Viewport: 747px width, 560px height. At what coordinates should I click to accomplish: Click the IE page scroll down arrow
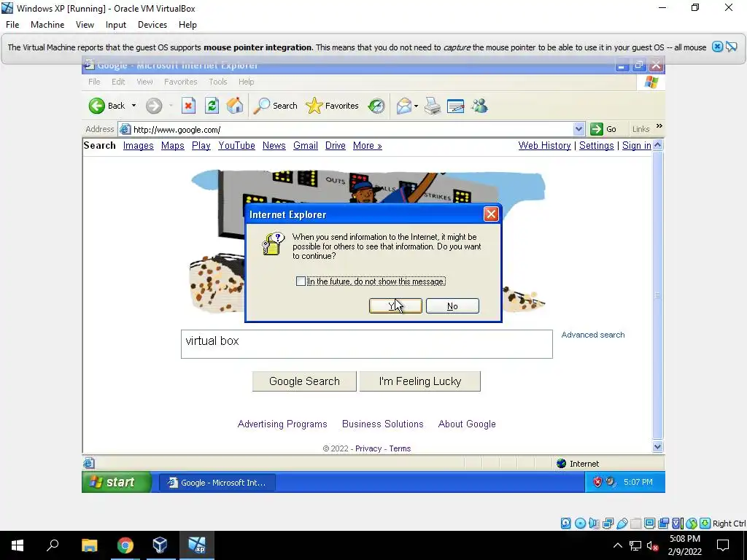click(x=657, y=447)
